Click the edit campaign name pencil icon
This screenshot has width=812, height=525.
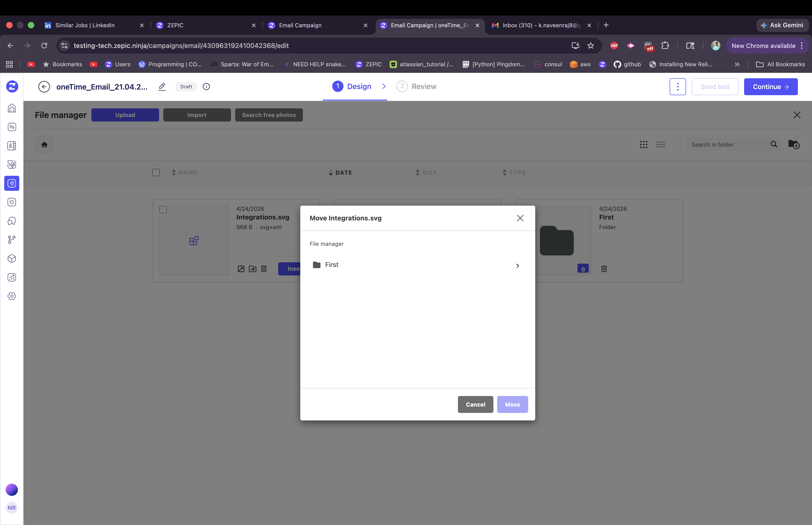(x=162, y=86)
